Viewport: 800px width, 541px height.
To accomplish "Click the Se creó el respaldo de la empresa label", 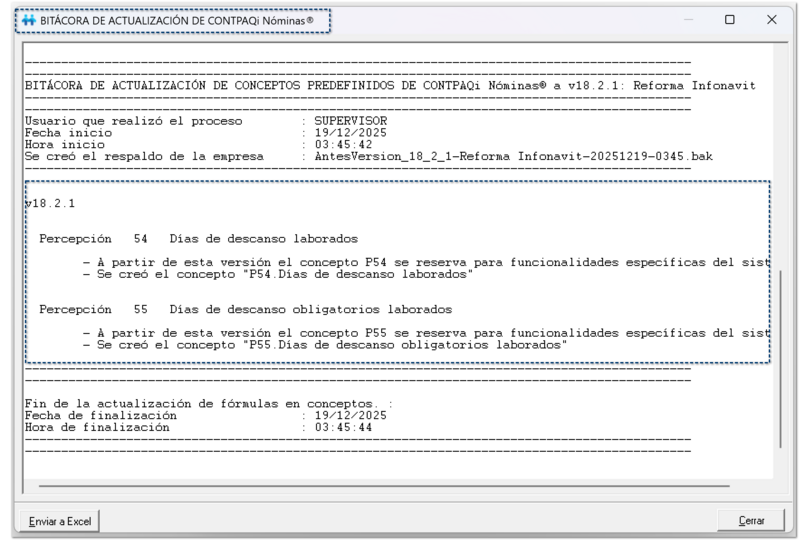I will tap(144, 156).
